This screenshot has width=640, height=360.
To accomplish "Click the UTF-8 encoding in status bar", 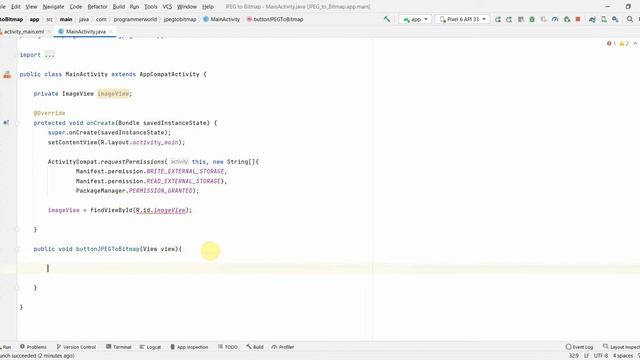I will click(601, 356).
